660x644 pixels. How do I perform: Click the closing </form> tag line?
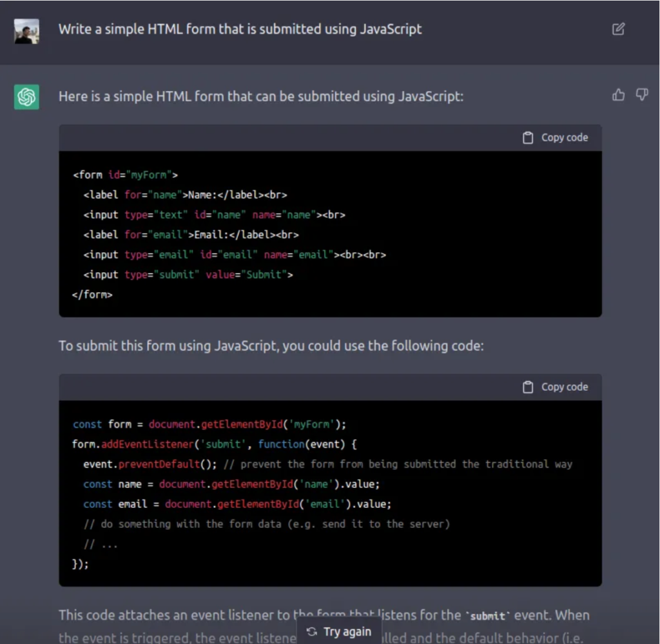[x=93, y=295]
